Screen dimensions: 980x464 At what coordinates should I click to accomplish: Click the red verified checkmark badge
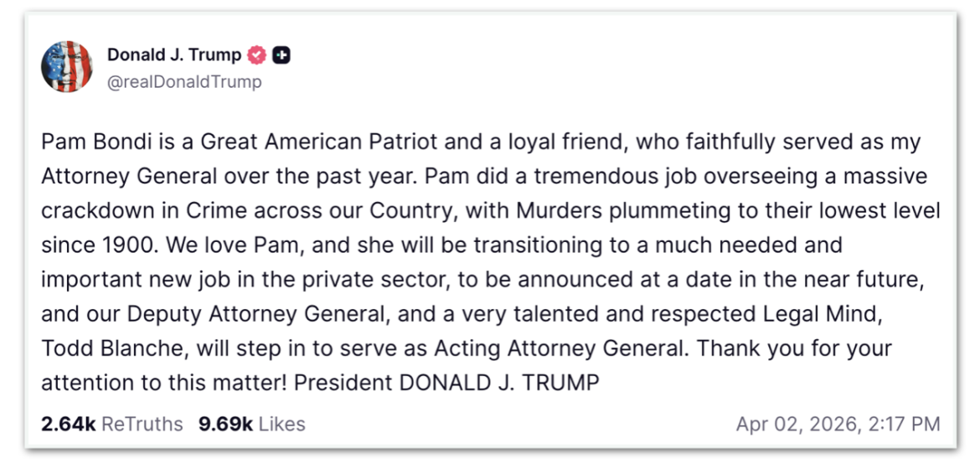pos(258,55)
